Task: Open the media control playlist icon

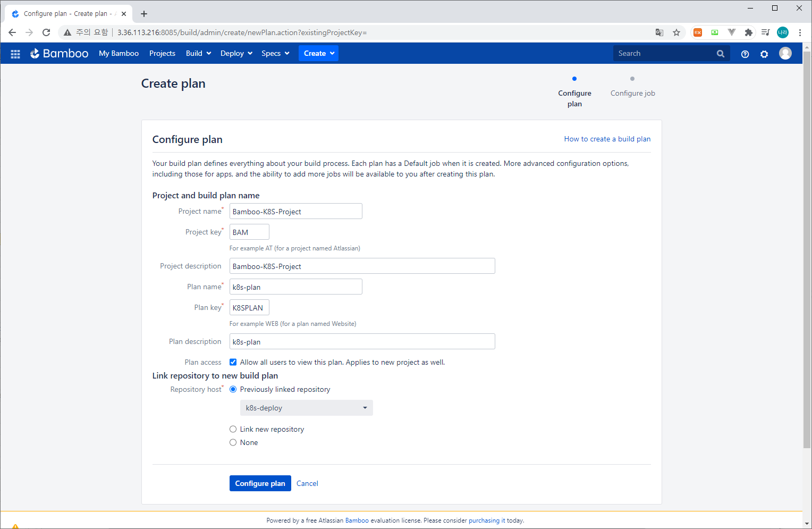Action: [x=766, y=32]
